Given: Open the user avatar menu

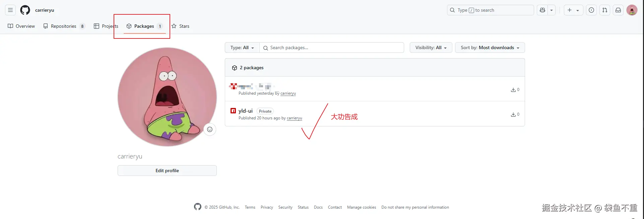Looking at the screenshot, I should pos(632,10).
